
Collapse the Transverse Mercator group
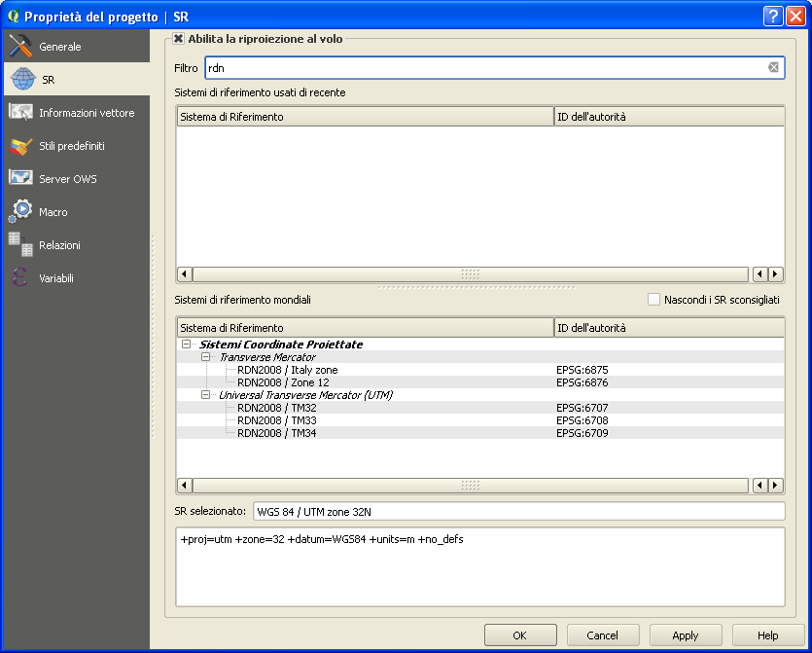tap(206, 357)
